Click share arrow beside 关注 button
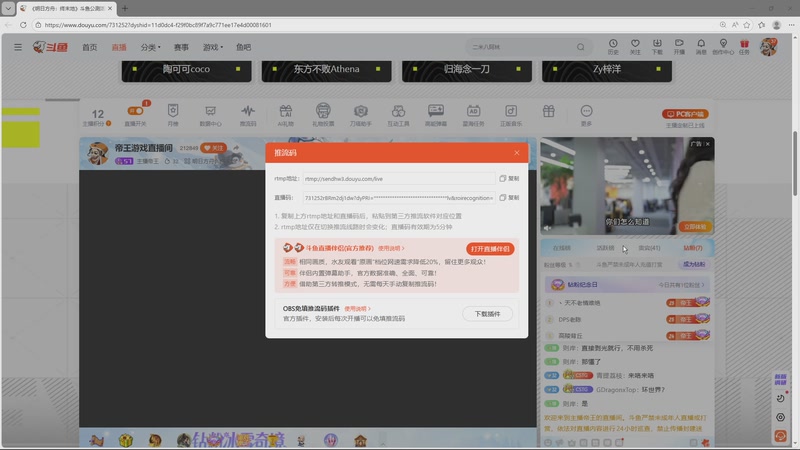The height and width of the screenshot is (450, 800). 236,148
